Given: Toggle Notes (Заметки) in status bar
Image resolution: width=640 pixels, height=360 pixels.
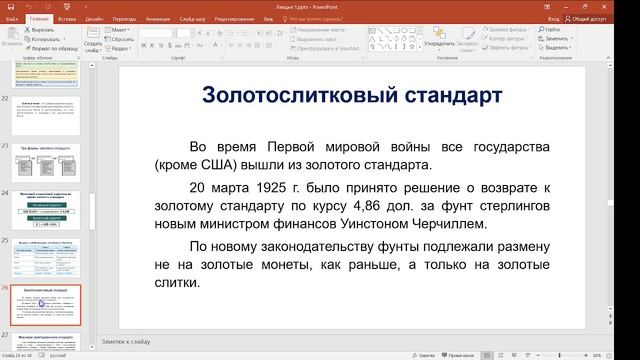Looking at the screenshot, I should (x=423, y=356).
